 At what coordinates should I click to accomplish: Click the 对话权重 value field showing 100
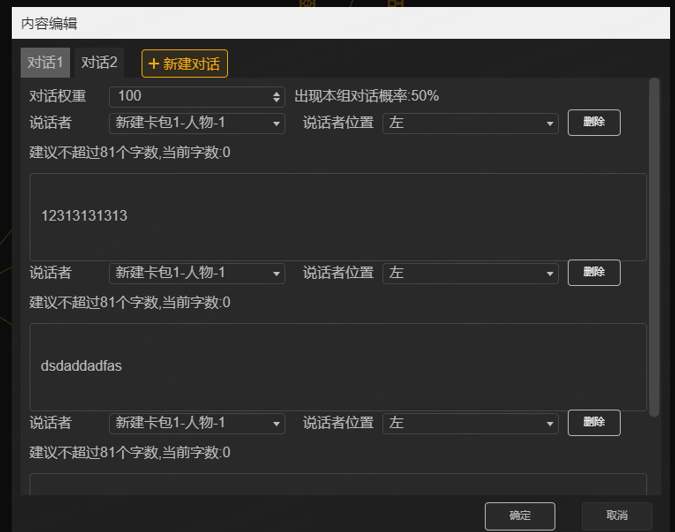[x=197, y=96]
